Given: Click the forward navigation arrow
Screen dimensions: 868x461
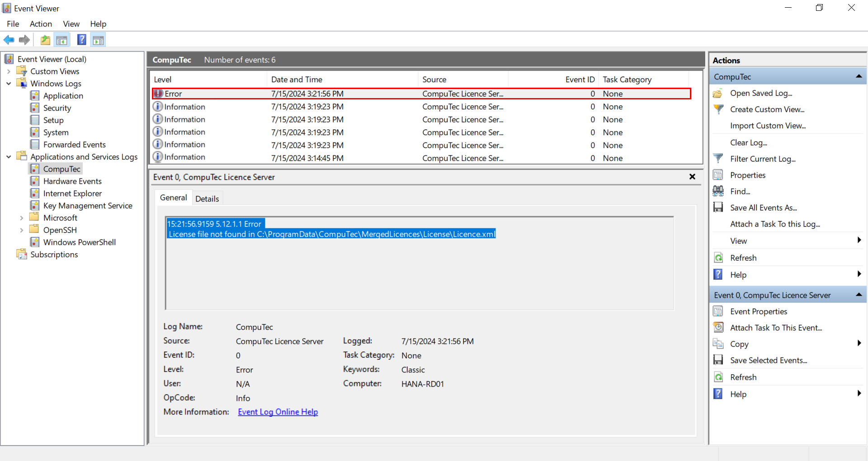Looking at the screenshot, I should (x=24, y=40).
